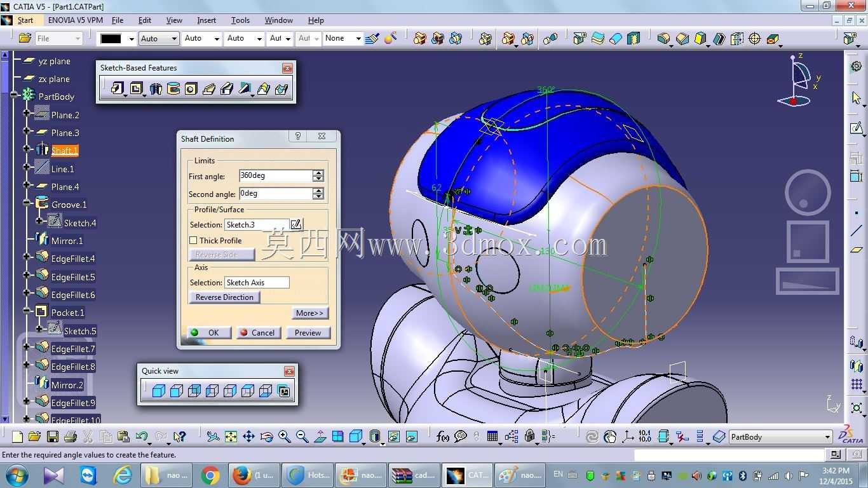Click the Print icon in bottom toolbar

[71, 437]
